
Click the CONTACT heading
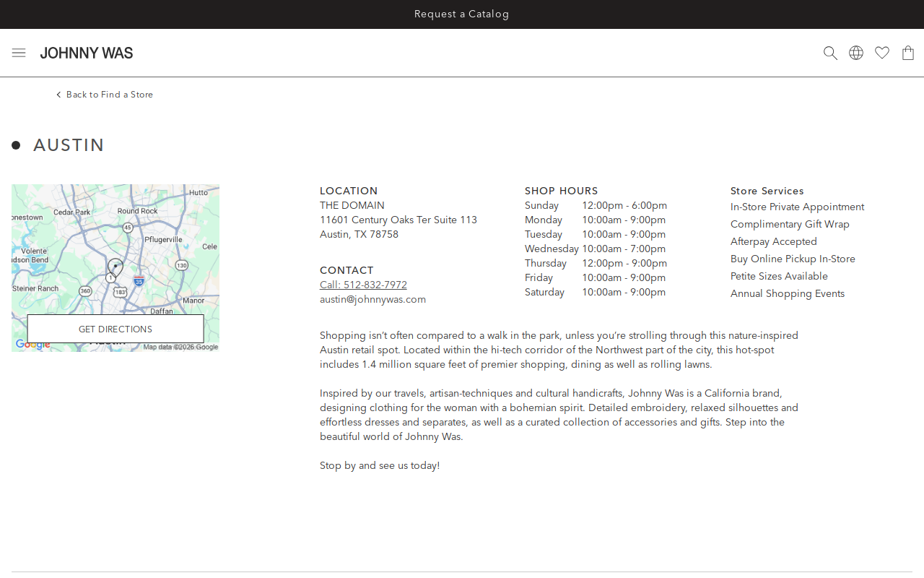[x=346, y=271]
